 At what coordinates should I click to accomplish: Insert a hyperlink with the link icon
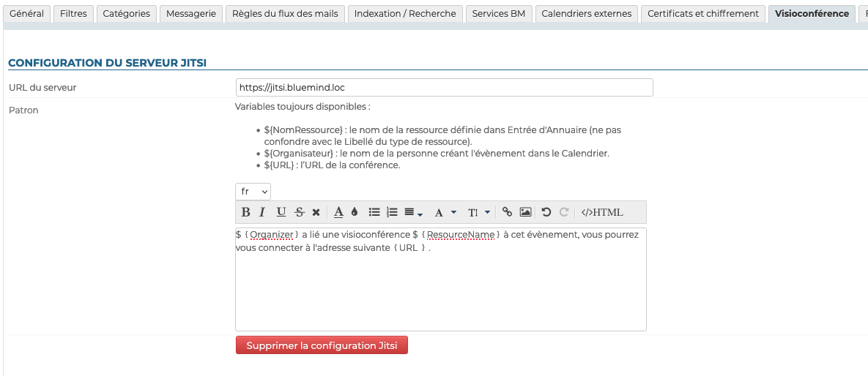tap(507, 212)
